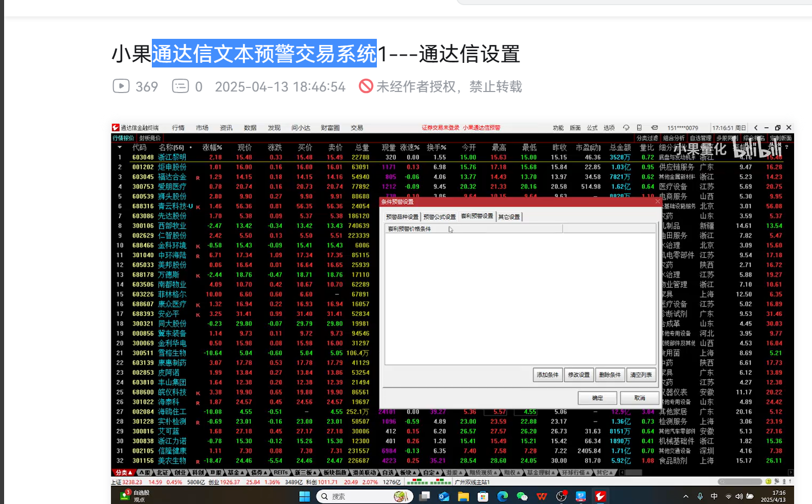Open WPS Office from the taskbar
This screenshot has width=812, height=504.
[542, 496]
